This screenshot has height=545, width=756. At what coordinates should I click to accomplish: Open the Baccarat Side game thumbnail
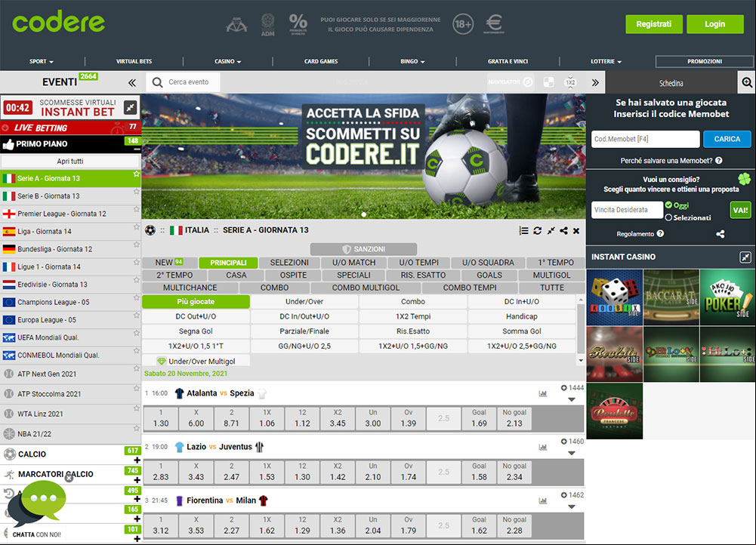pyautogui.click(x=671, y=297)
